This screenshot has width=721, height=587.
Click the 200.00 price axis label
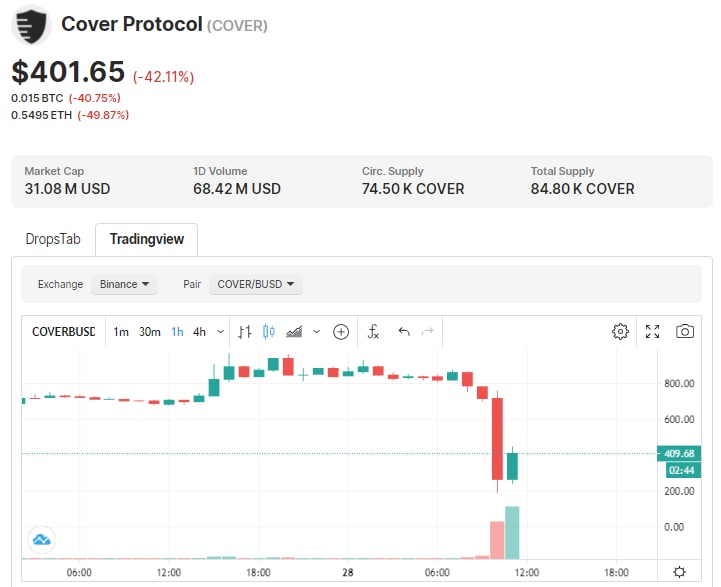point(679,491)
